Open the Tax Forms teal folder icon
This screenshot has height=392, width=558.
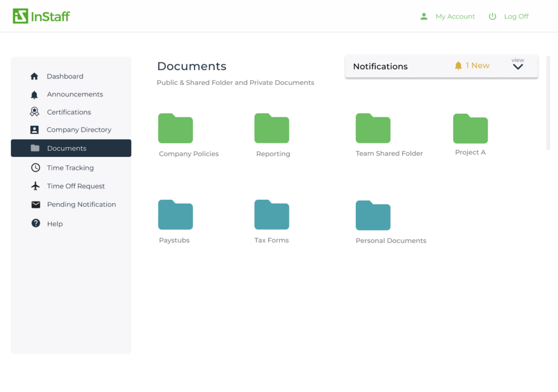pyautogui.click(x=272, y=215)
